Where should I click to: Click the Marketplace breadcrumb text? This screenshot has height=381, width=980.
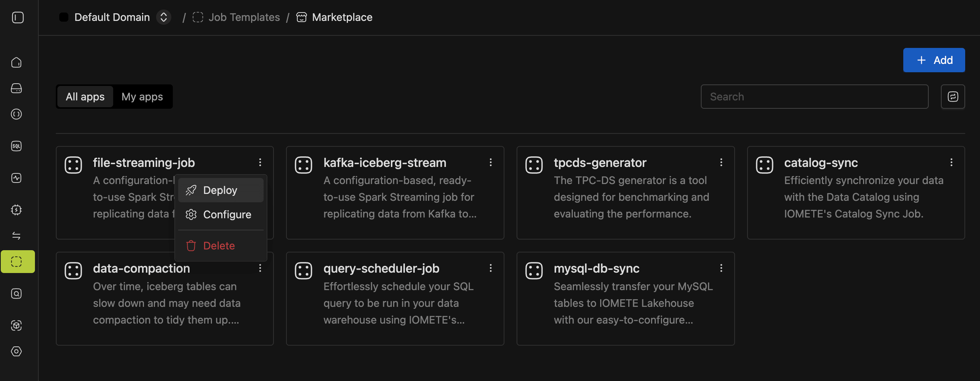pyautogui.click(x=342, y=17)
